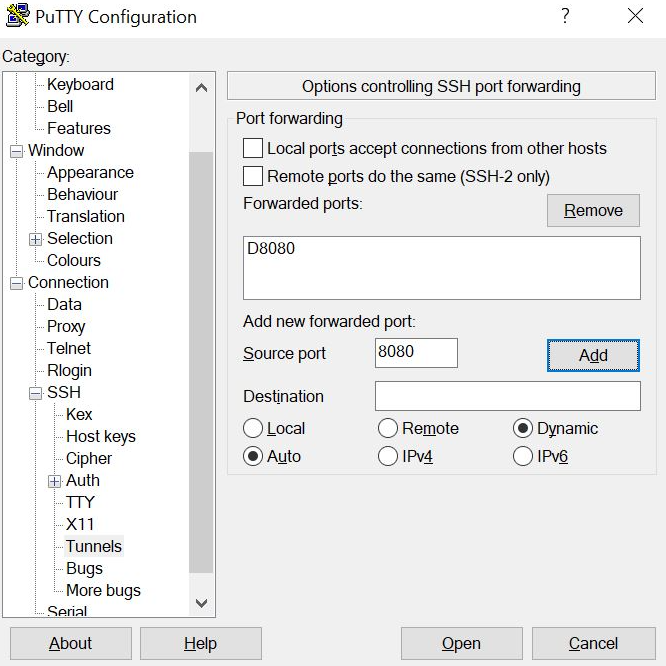Check Remote ports do the same option

[x=253, y=177]
